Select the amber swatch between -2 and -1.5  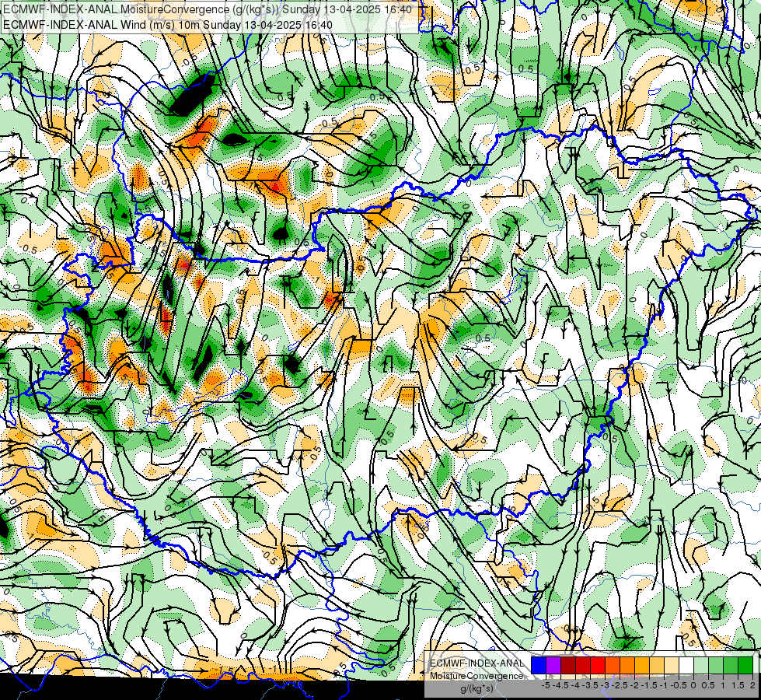pos(642,666)
